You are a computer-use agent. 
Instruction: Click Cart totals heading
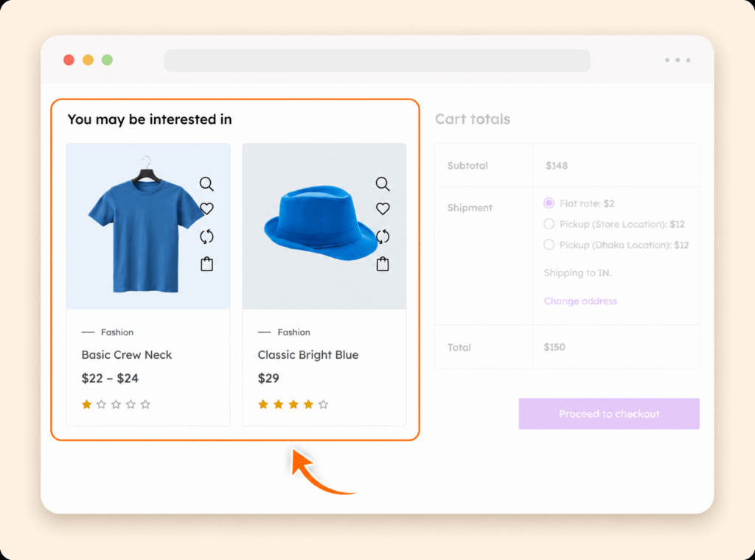473,119
